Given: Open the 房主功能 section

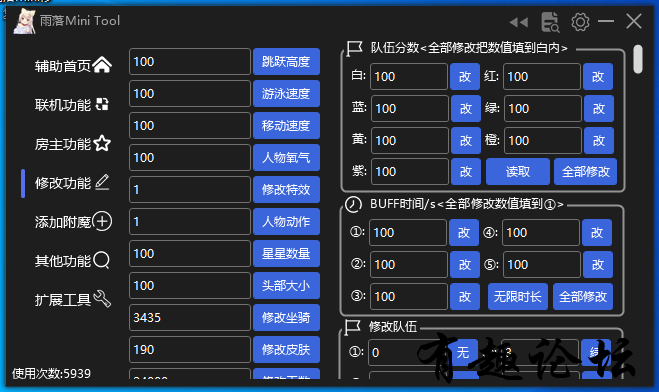Looking at the screenshot, I should pos(72,144).
